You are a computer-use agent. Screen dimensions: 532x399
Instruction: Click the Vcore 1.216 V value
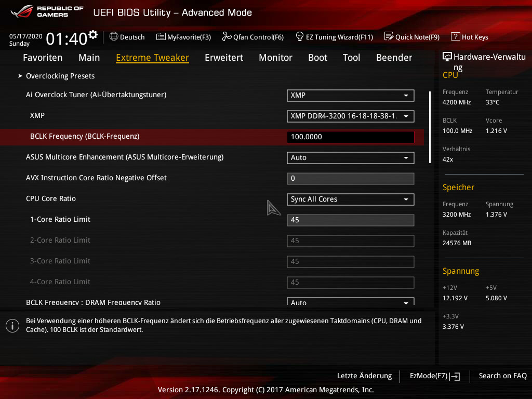pyautogui.click(x=496, y=130)
